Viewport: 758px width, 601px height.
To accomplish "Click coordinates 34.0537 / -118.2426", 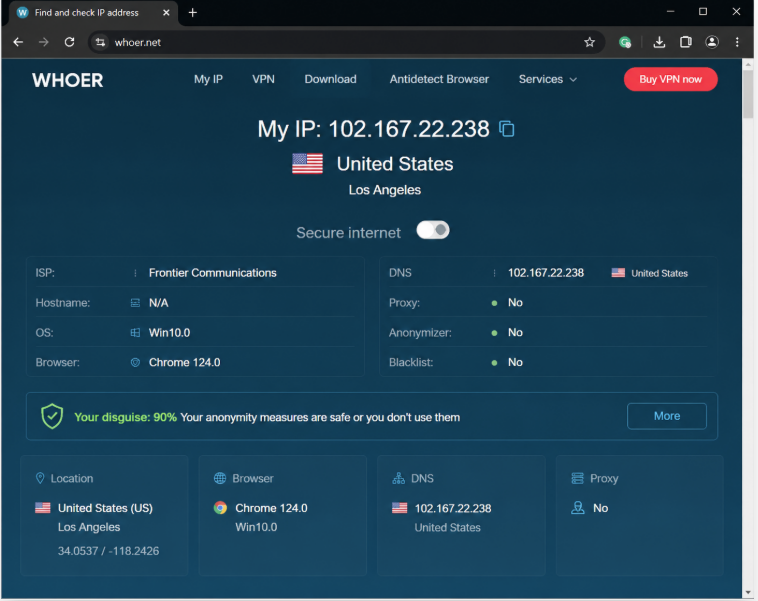I will click(108, 551).
